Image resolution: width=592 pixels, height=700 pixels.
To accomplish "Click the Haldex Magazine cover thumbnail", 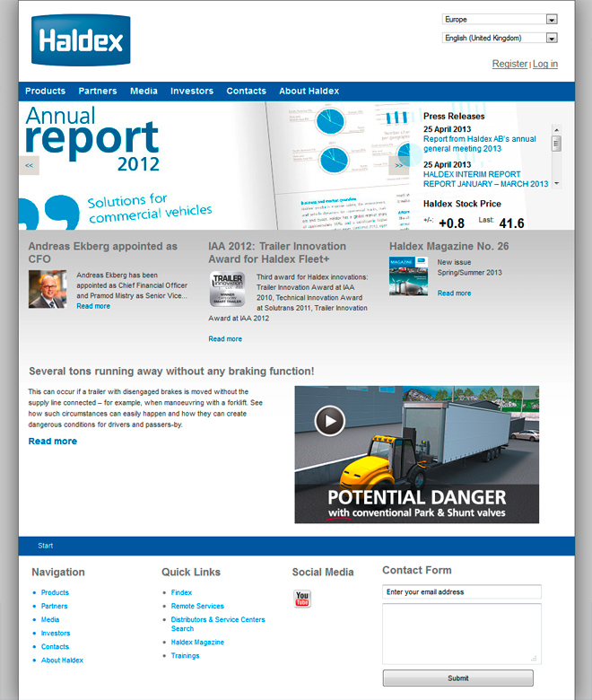I will pyautogui.click(x=409, y=276).
